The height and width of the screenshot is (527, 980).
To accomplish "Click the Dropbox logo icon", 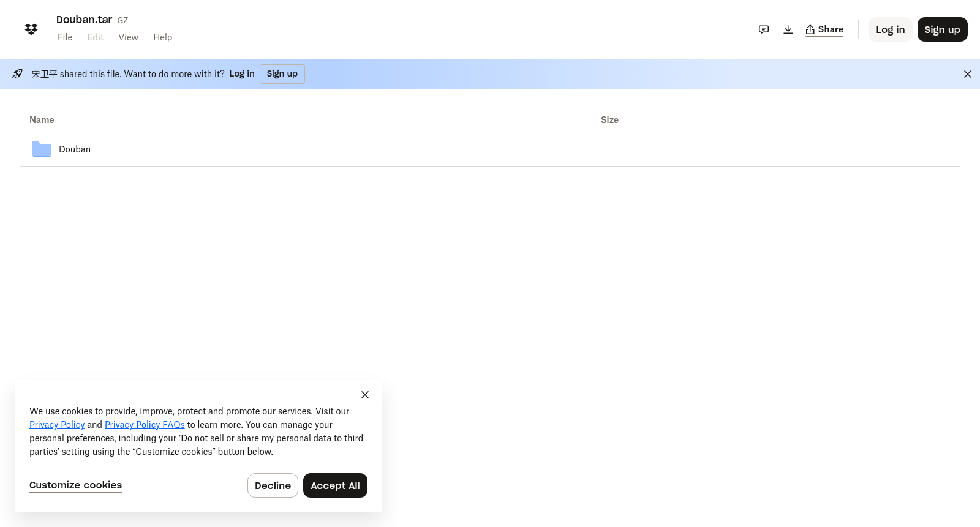I will [31, 29].
